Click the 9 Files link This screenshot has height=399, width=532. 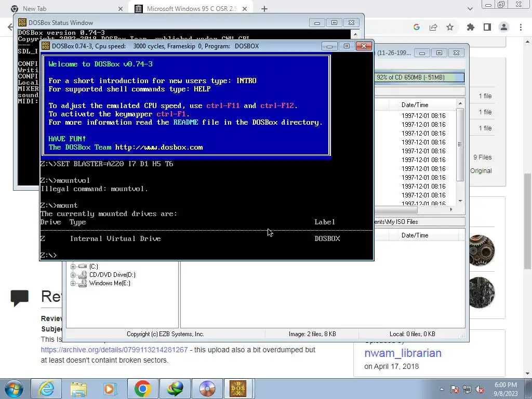tap(483, 157)
